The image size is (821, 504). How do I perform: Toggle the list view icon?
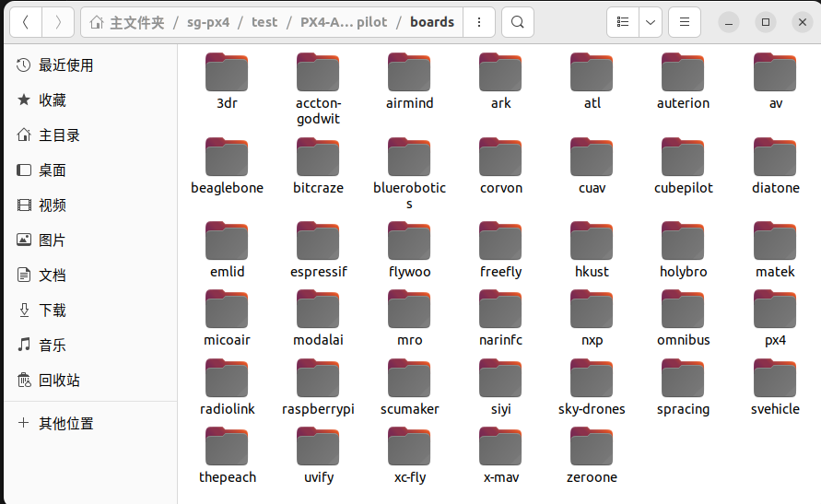tap(623, 22)
